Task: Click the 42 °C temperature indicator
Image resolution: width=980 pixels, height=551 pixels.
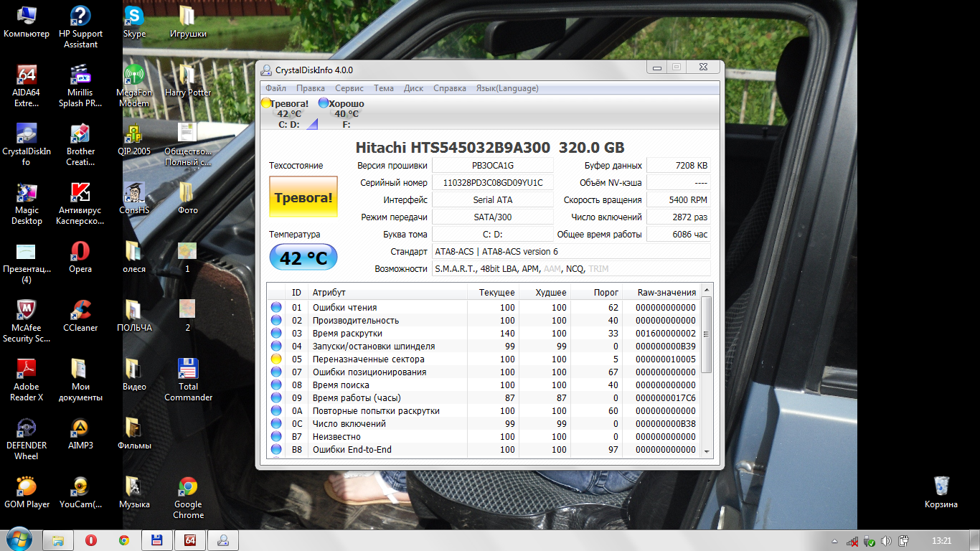Action: point(303,258)
